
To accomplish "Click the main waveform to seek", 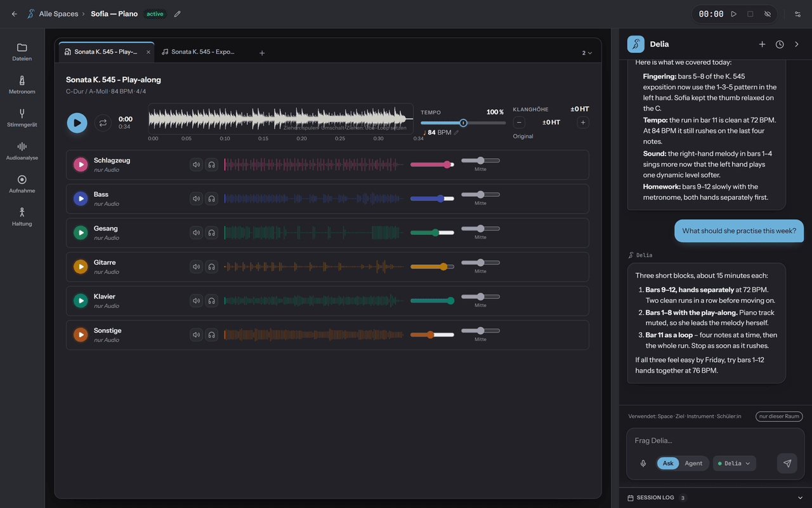I will [x=280, y=119].
